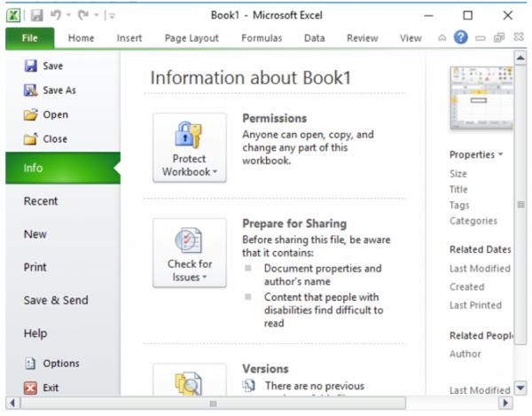Switch to the Insert ribbon tab
This screenshot has height=416, width=532.
(129, 38)
